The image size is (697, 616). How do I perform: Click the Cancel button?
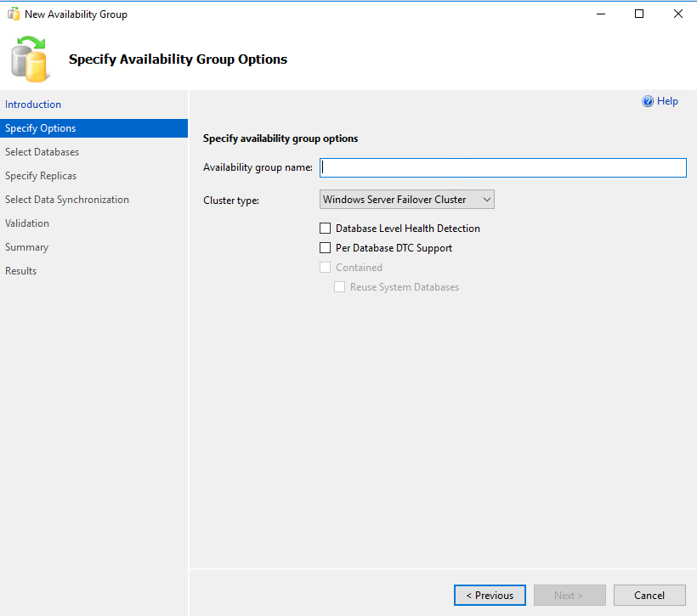pos(649,595)
